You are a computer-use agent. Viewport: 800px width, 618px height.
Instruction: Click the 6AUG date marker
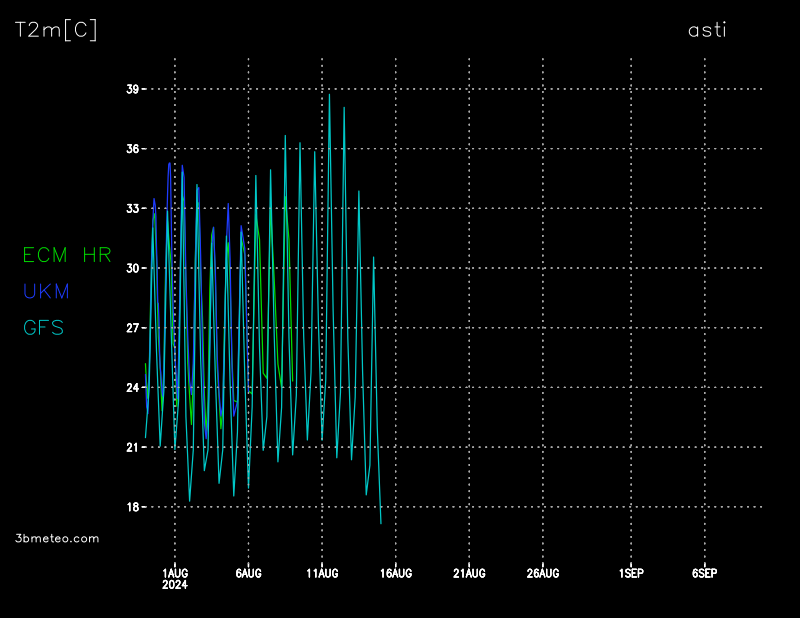248,573
